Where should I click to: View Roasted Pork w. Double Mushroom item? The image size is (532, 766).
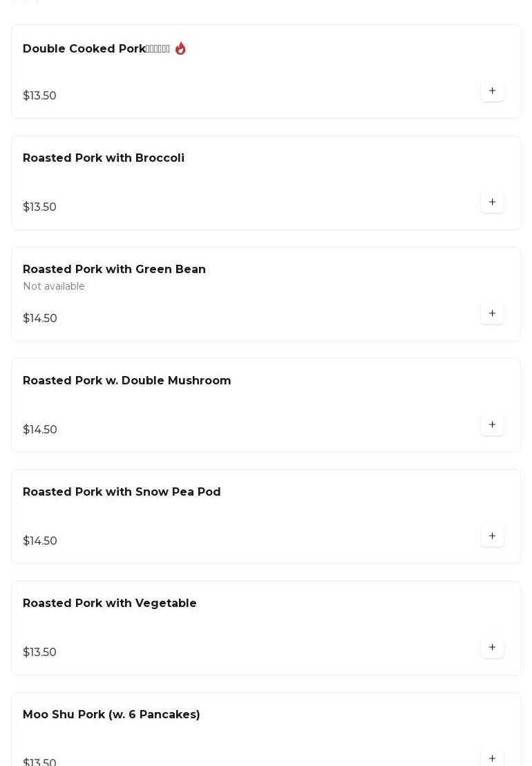[x=126, y=381]
